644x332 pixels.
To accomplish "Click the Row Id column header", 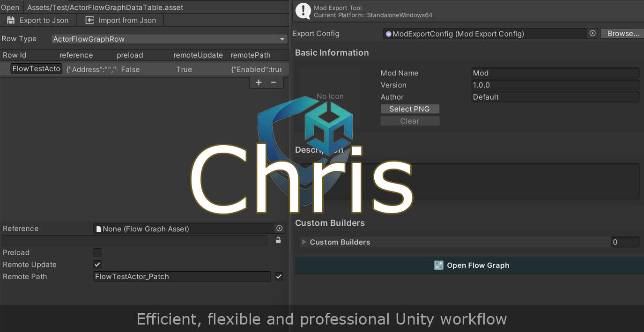I will click(x=15, y=55).
